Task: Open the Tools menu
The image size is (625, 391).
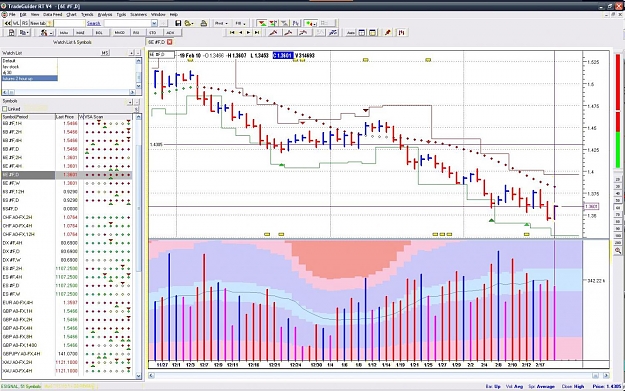Action: [x=121, y=15]
